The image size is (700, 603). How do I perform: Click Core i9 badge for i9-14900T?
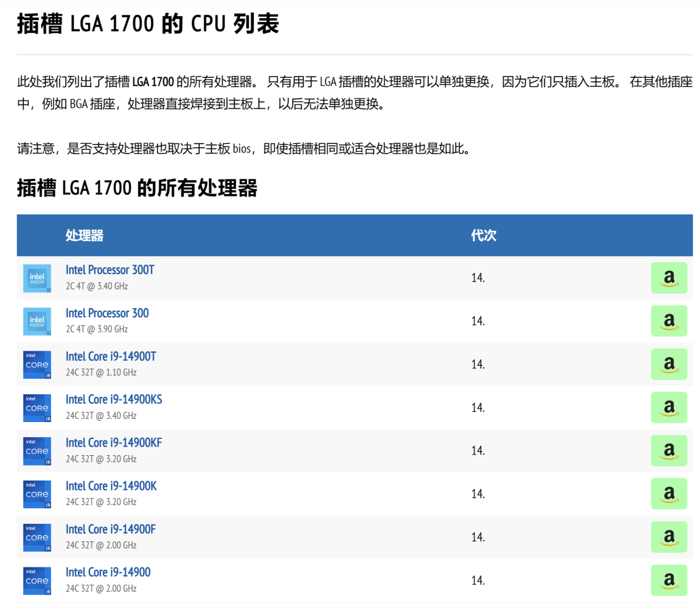(x=37, y=364)
